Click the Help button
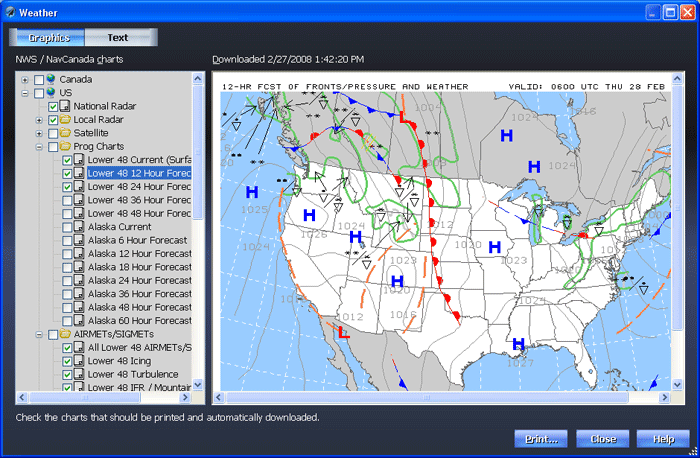 point(662,439)
